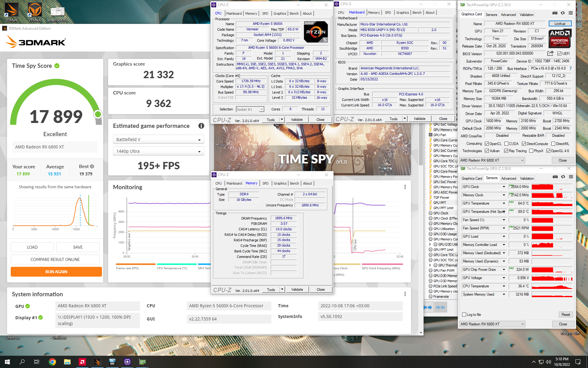The height and width of the screenshot is (368, 588).
Task: Open the notification center icon in the system tray
Action: pyautogui.click(x=578, y=362)
